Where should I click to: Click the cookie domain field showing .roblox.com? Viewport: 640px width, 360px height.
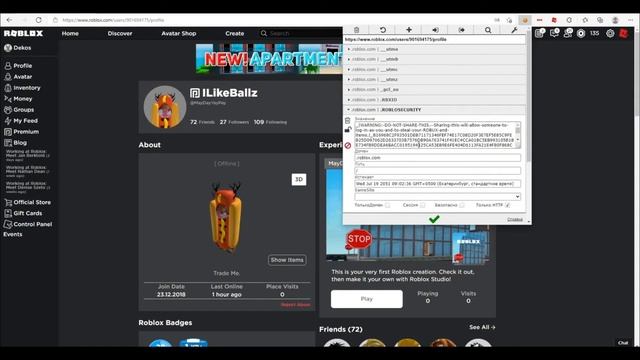pos(438,158)
